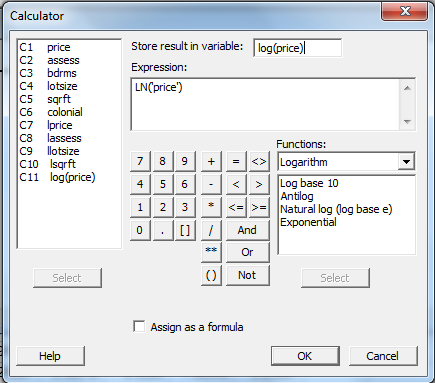Insert the greater-than operator
Image resolution: width=435 pixels, height=383 pixels.
click(x=259, y=184)
